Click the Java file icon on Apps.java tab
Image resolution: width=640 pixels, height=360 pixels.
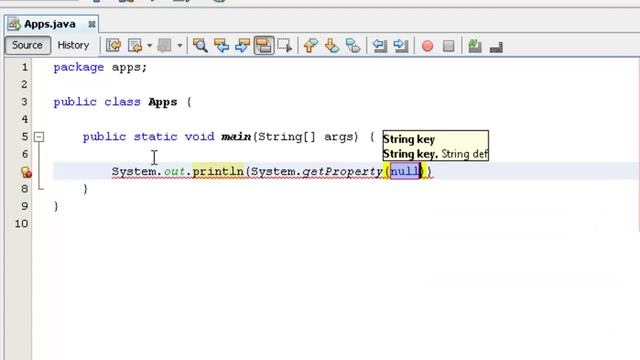[14, 24]
